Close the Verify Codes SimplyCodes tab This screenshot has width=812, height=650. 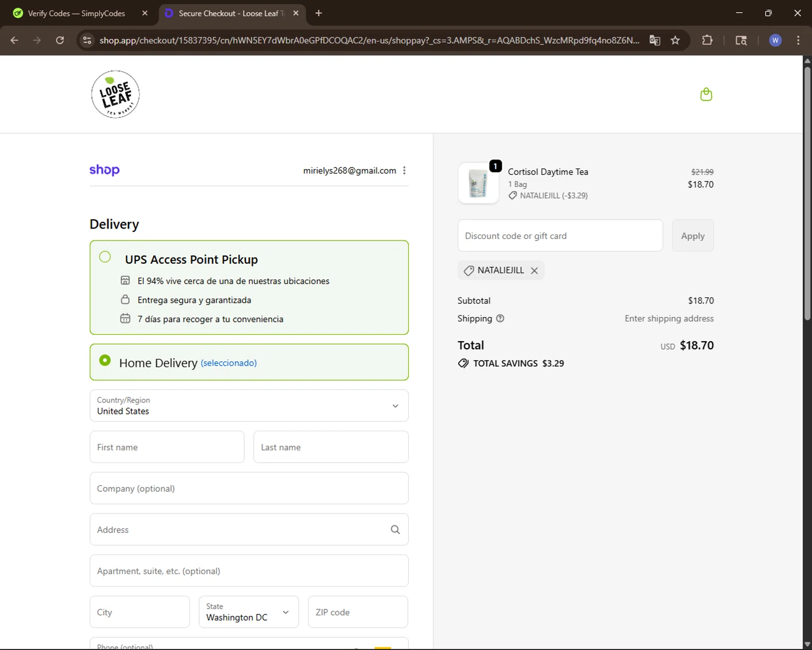coord(145,13)
